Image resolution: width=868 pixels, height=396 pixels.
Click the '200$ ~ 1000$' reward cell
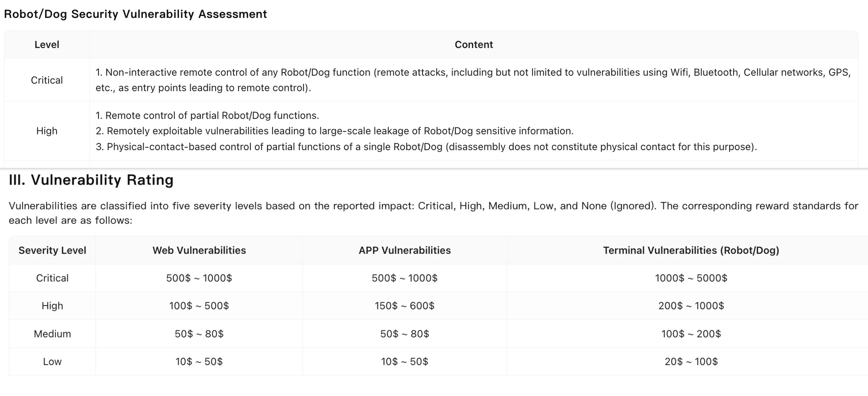click(x=691, y=306)
